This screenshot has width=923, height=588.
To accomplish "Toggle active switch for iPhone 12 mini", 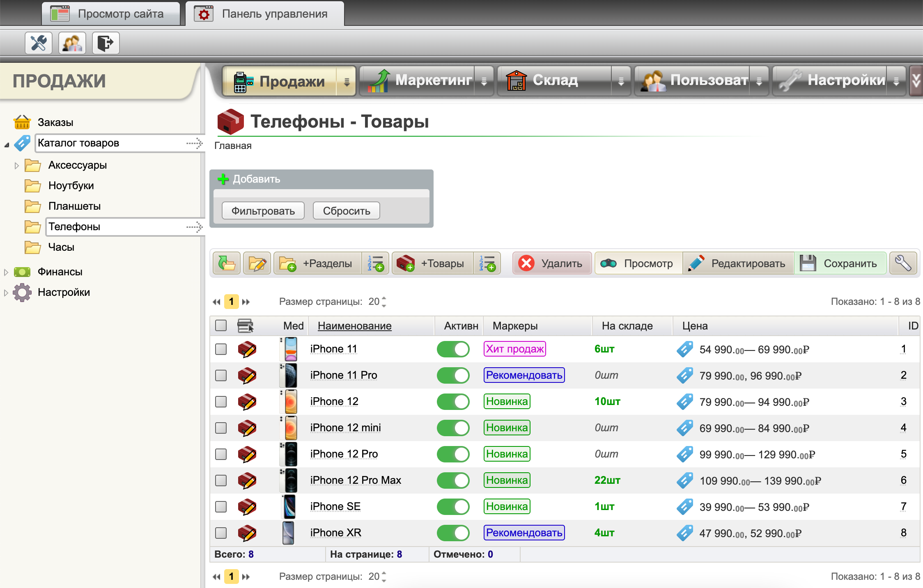I will point(453,428).
